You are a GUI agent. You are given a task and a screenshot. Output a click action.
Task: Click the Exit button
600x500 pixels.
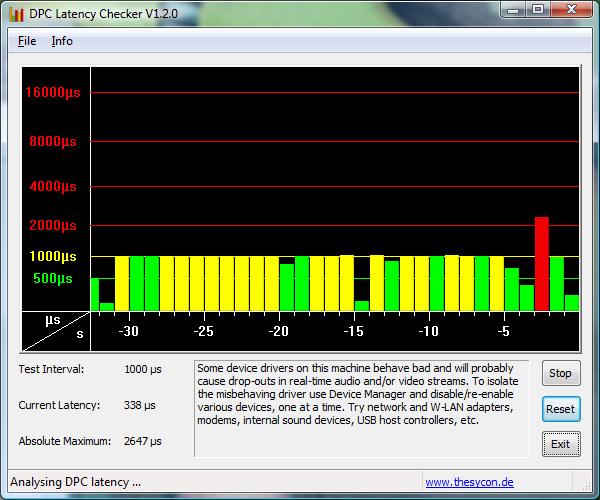[560, 443]
